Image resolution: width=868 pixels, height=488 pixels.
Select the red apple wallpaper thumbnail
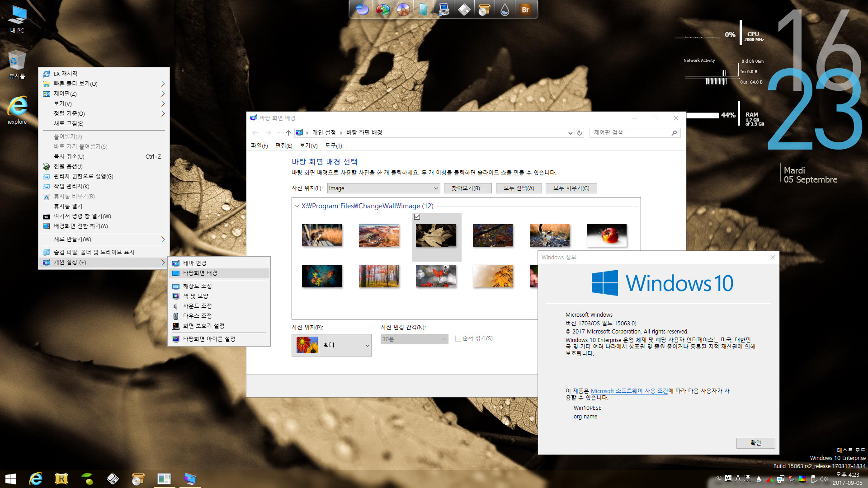tap(606, 235)
